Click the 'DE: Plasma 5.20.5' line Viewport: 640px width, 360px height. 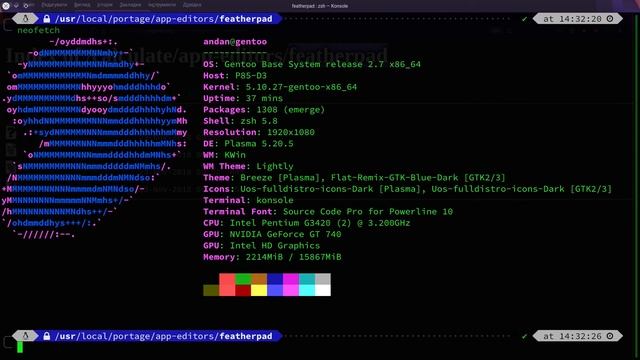(x=248, y=144)
